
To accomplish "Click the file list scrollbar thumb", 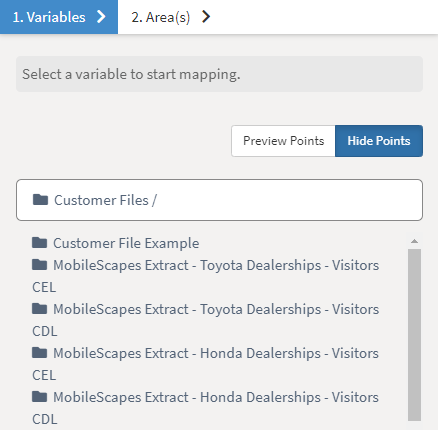I will pyautogui.click(x=414, y=335).
